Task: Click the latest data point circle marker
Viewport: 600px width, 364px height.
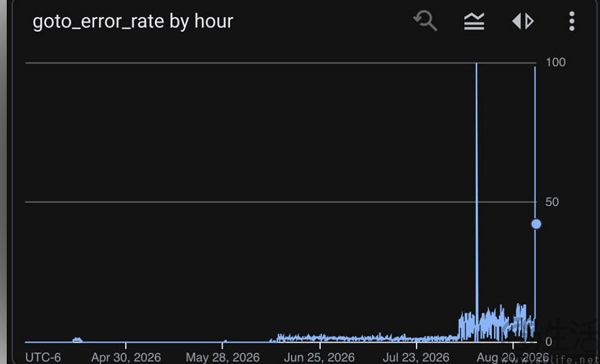Action: coord(536,224)
